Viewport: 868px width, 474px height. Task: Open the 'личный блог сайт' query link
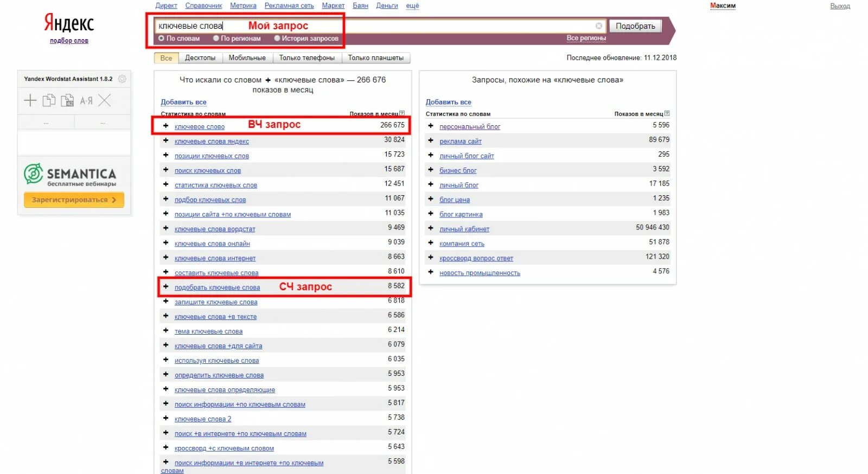(x=467, y=156)
